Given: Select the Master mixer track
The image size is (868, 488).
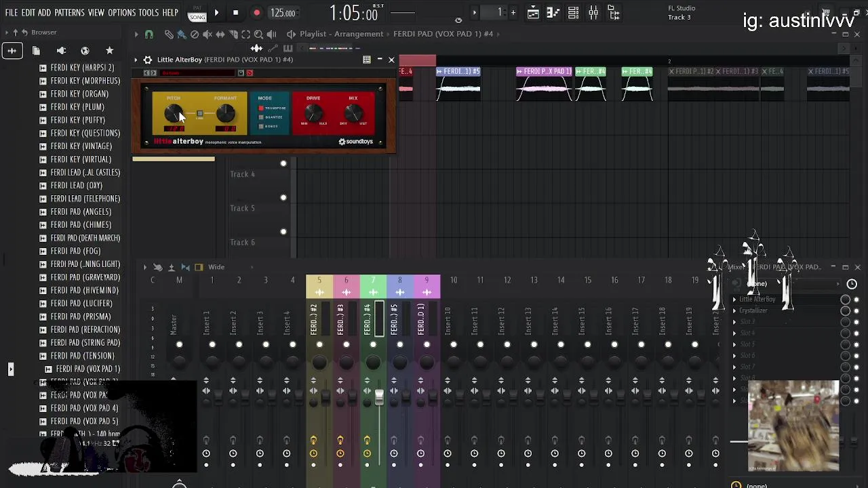Looking at the screenshot, I should (179, 321).
